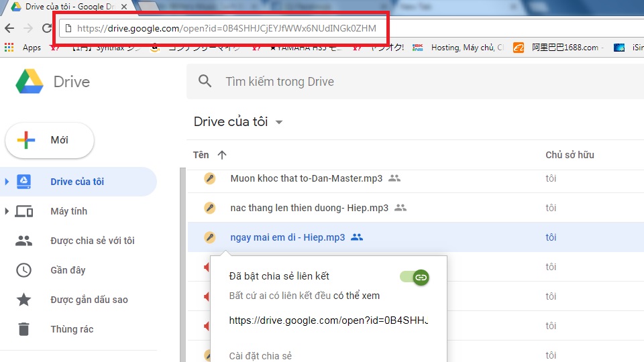The height and width of the screenshot is (362, 644).
Task: Click the shared-with-me people icon
Action: [24, 241]
